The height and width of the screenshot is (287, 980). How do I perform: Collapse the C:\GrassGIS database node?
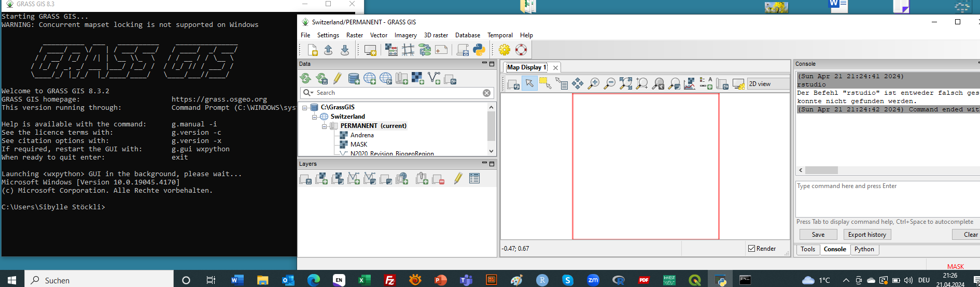click(305, 108)
